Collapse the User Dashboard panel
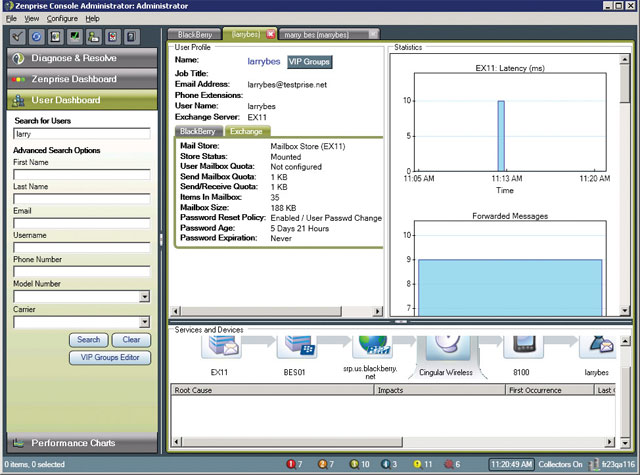640x475 pixels. click(x=82, y=100)
